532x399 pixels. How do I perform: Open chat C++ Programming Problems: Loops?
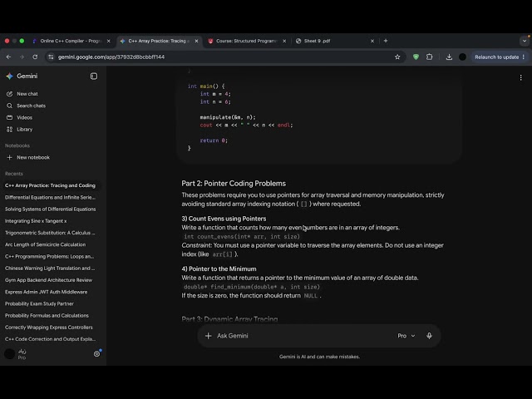pos(50,257)
